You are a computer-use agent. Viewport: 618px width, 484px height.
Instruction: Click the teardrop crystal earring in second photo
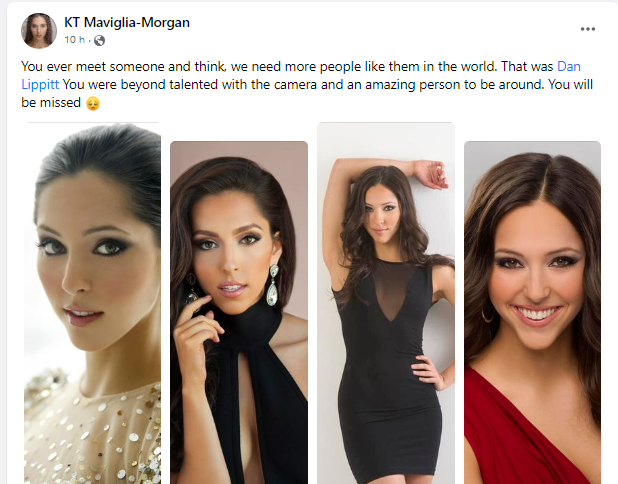coord(273,286)
